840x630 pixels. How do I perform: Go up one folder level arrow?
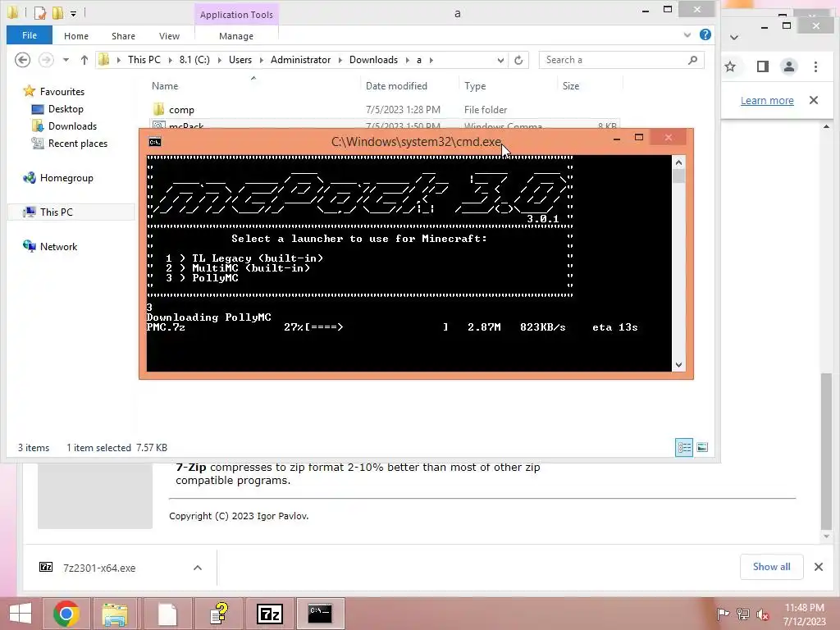[x=84, y=60]
